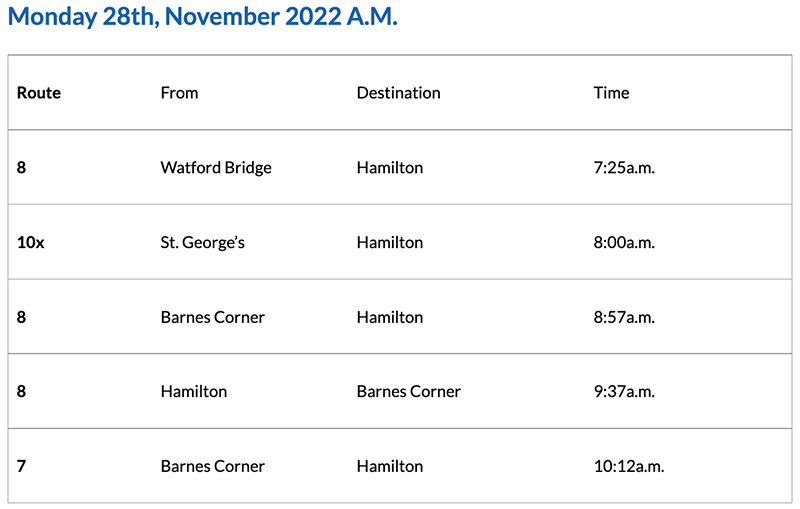Click route 8 in the Watford Bridge row
This screenshot has height=509, width=800.
(x=22, y=168)
